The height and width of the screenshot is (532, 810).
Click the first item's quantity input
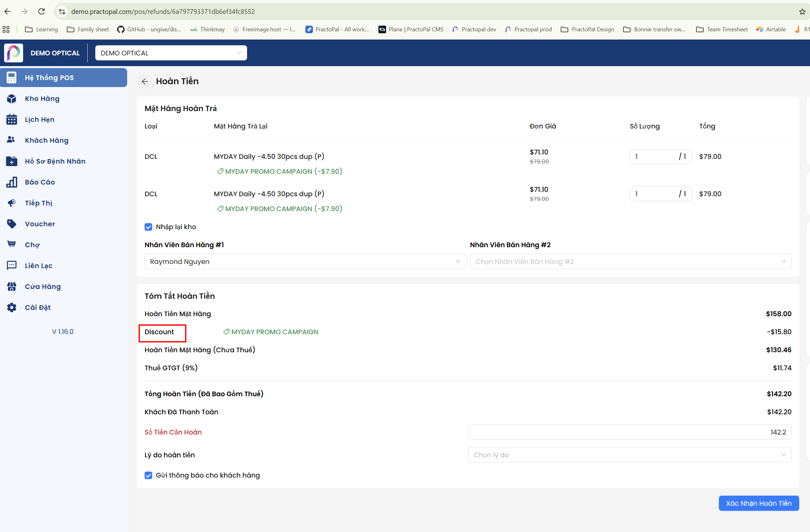coord(661,157)
